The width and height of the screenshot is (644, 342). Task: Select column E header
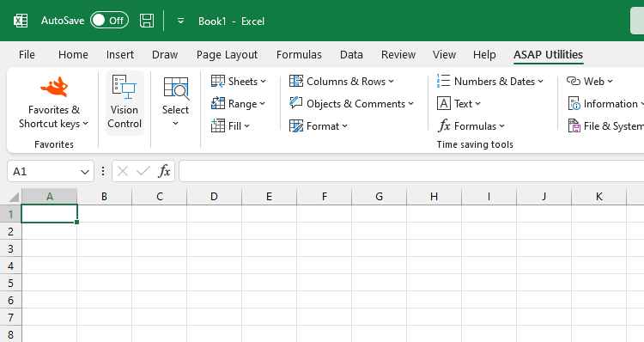pos(270,197)
